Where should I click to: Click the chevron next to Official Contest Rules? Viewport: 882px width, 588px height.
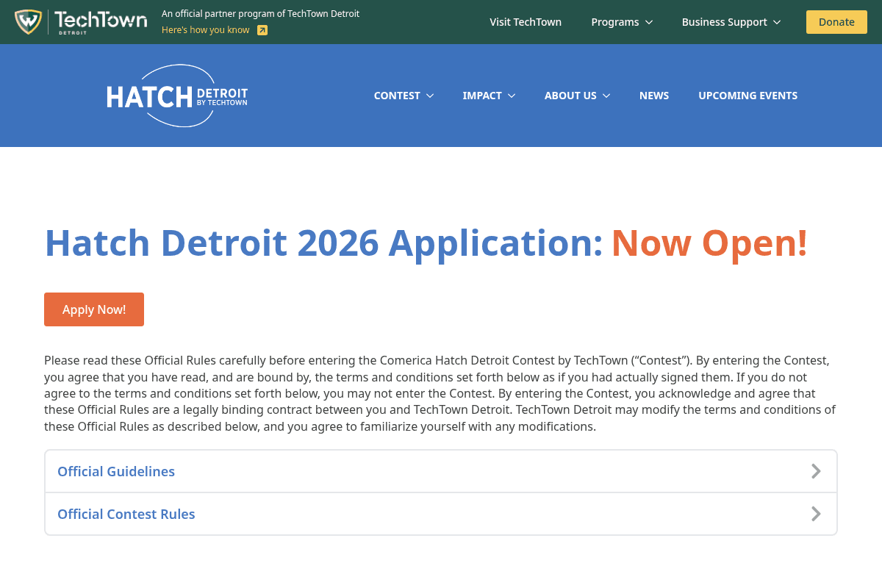pos(816,514)
